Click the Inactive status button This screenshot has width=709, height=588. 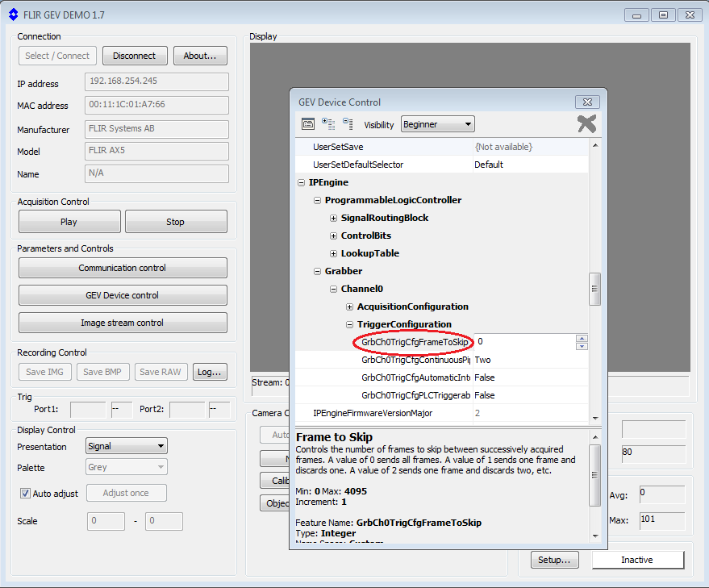click(x=637, y=560)
